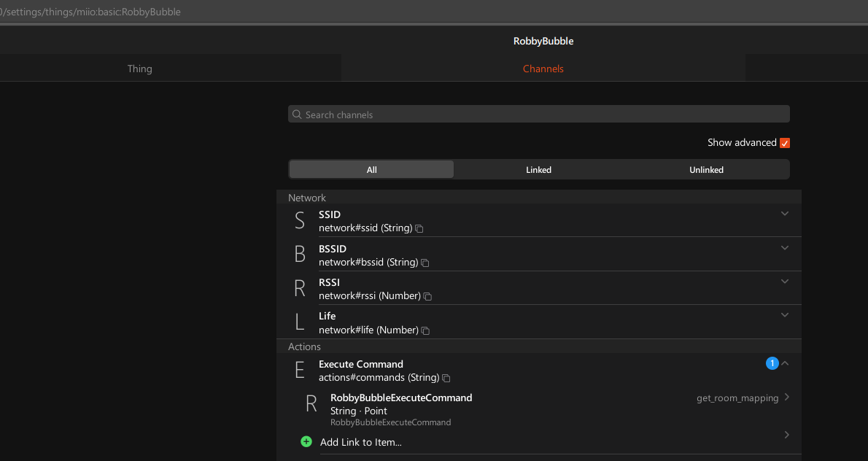The height and width of the screenshot is (461, 868).
Task: Click Add Link to Item
Action: click(361, 442)
